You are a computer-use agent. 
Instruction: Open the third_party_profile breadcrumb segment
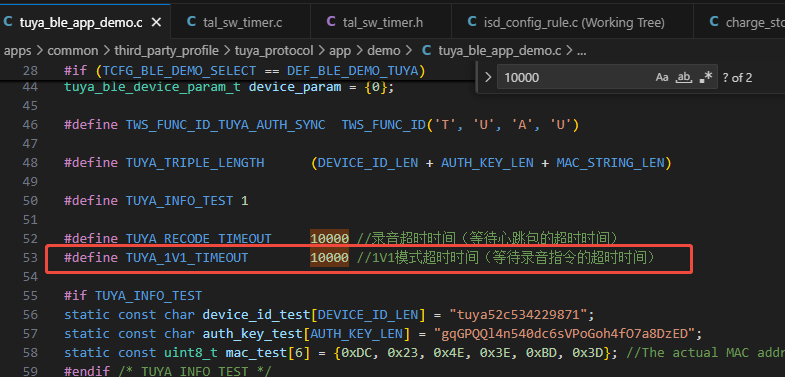coord(166,51)
